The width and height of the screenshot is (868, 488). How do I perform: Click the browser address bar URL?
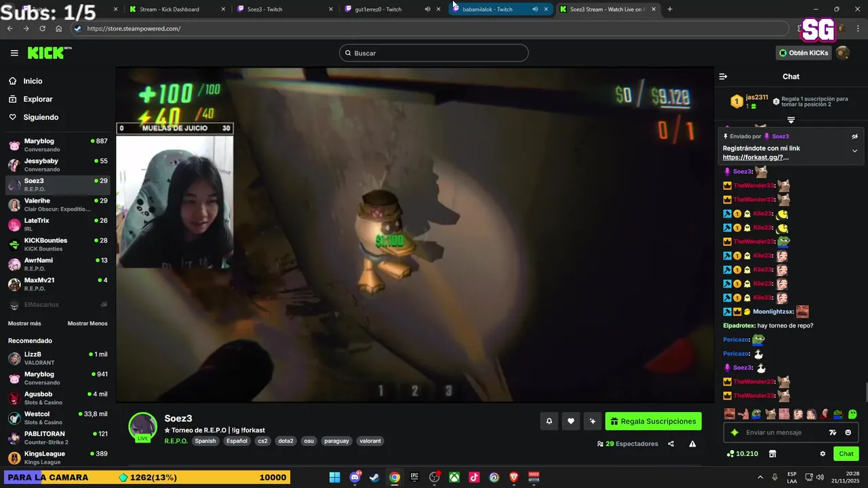[x=134, y=28]
